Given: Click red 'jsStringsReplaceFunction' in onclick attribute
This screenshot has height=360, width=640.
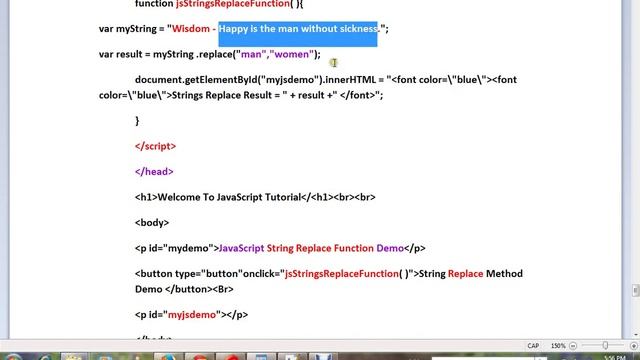Looking at the screenshot, I should click(x=341, y=274).
